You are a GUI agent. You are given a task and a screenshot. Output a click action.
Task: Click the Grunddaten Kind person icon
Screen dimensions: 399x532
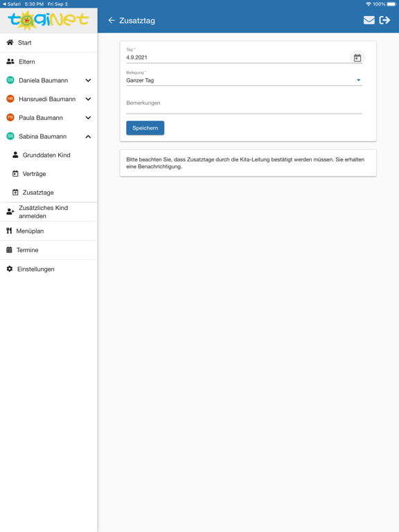[x=15, y=154]
